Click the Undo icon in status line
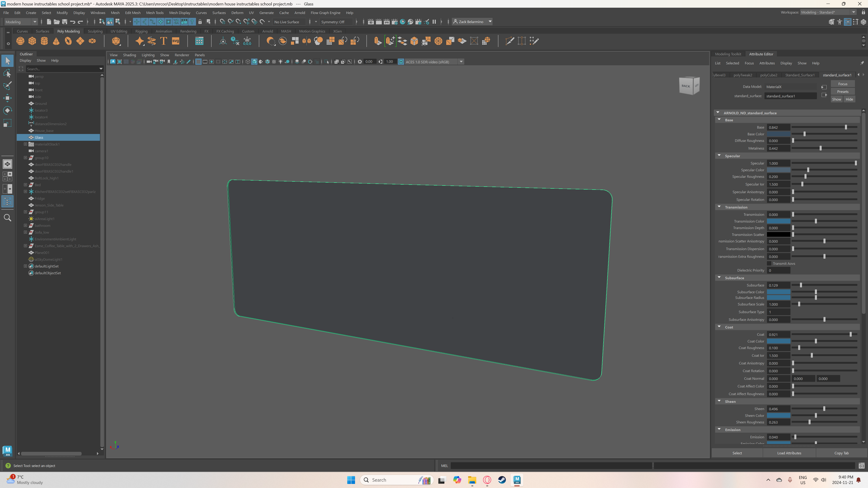The height and width of the screenshot is (488, 868). tap(72, 22)
